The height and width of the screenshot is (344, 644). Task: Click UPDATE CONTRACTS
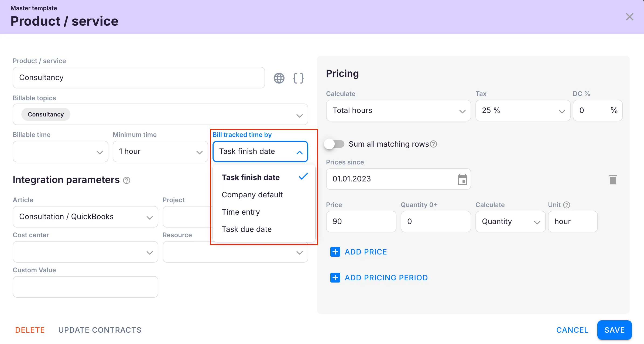100,330
